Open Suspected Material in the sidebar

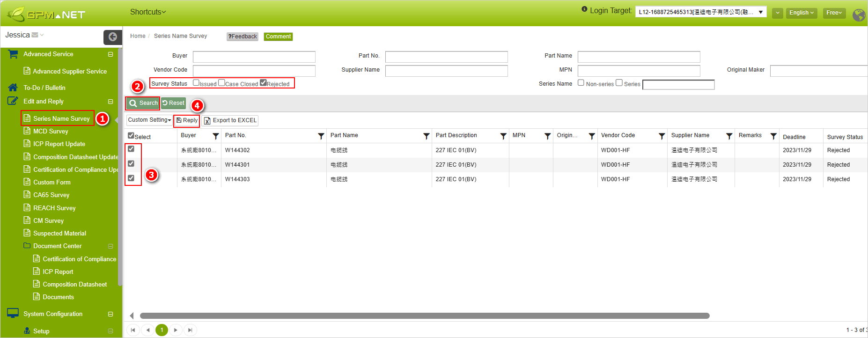pos(59,233)
